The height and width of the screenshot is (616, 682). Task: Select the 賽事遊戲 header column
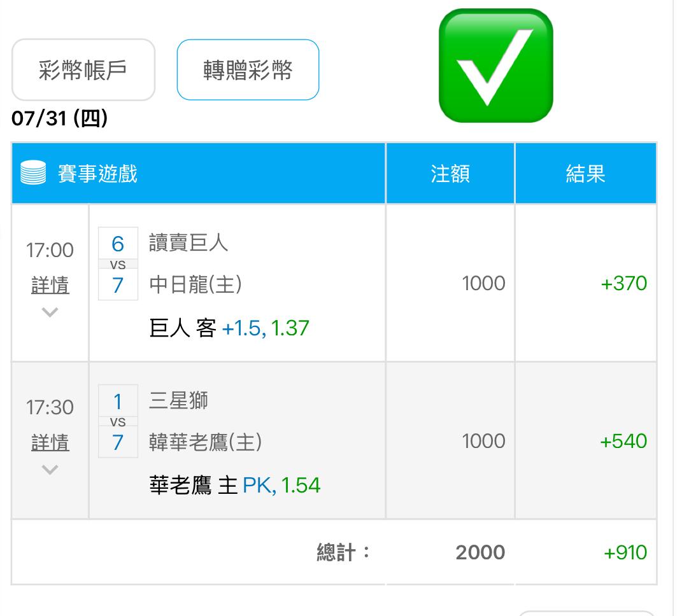click(198, 173)
